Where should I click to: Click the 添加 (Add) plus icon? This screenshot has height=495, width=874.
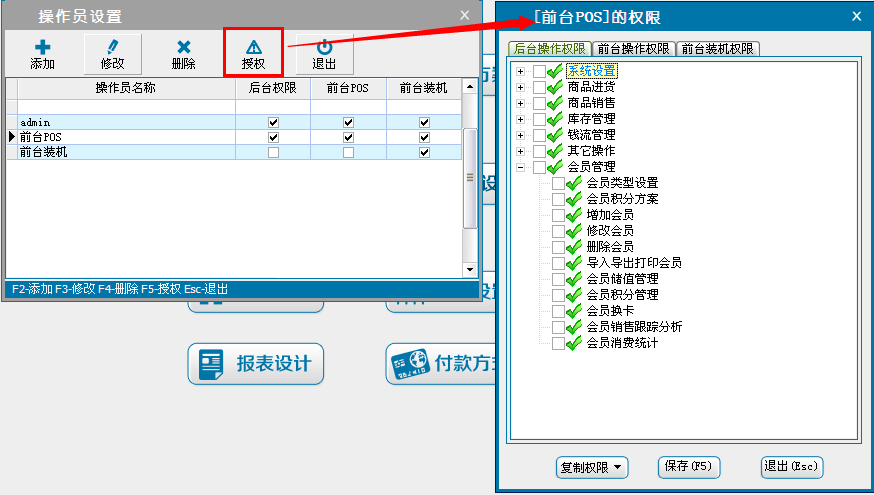coord(42,47)
